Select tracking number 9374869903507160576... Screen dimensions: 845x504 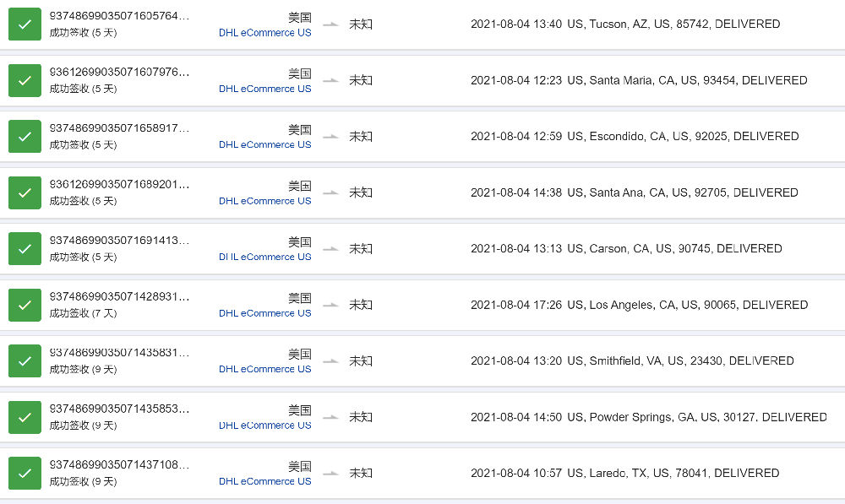point(119,15)
